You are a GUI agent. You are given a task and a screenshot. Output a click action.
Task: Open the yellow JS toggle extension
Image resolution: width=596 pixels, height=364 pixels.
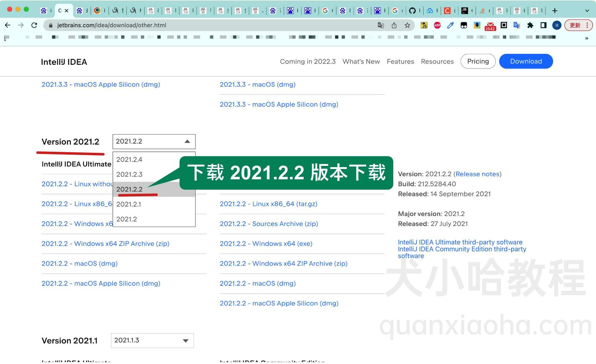click(424, 25)
